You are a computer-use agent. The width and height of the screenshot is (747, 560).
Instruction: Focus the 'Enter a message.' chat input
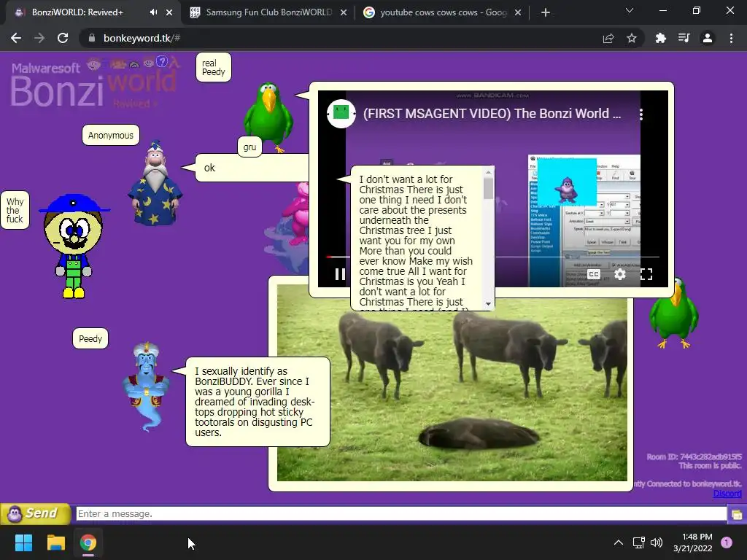(401, 514)
